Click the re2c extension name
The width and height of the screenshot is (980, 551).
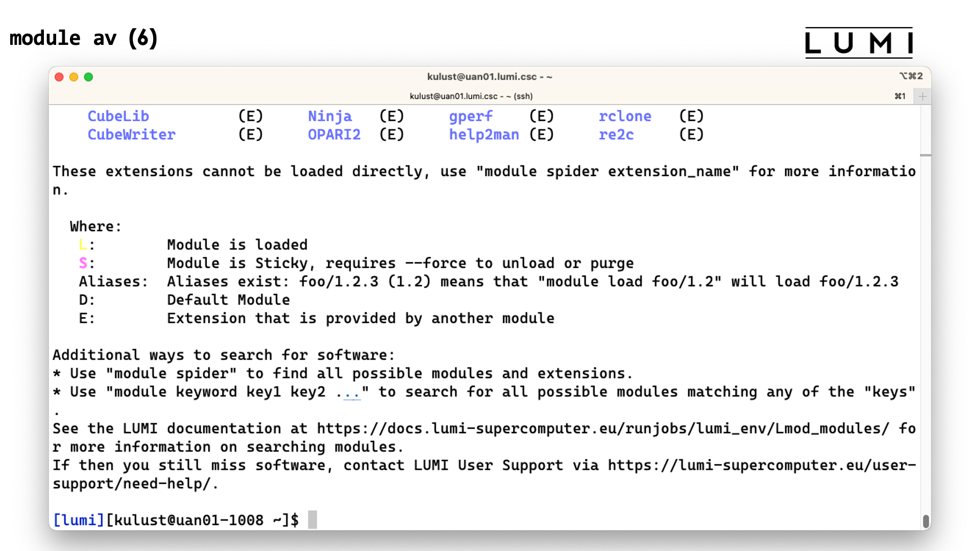pos(616,135)
